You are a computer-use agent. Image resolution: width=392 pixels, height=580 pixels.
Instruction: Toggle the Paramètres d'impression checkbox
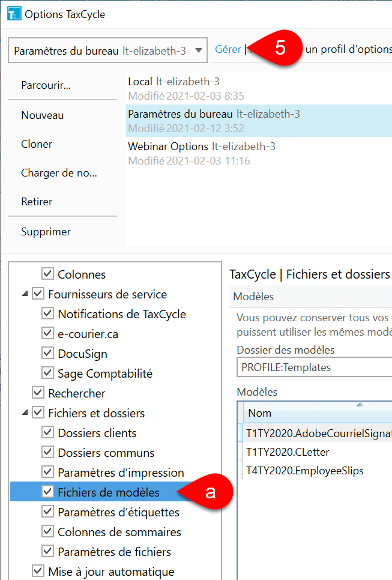point(47,471)
